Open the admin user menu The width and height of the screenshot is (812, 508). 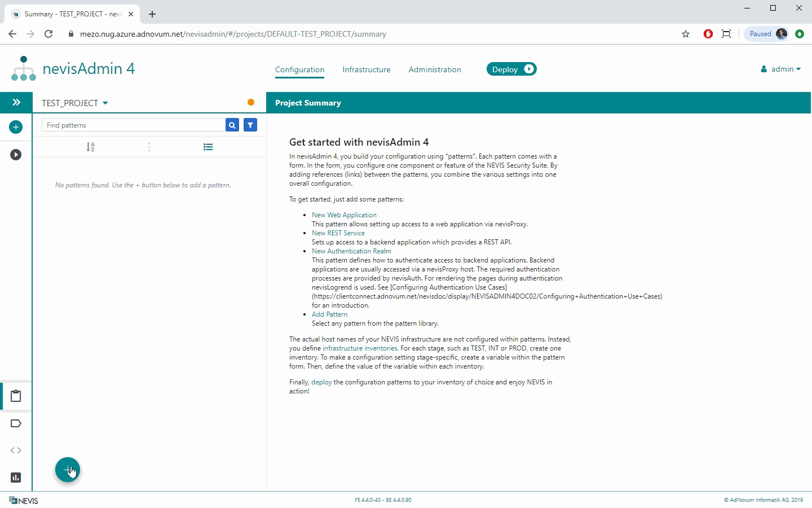780,69
